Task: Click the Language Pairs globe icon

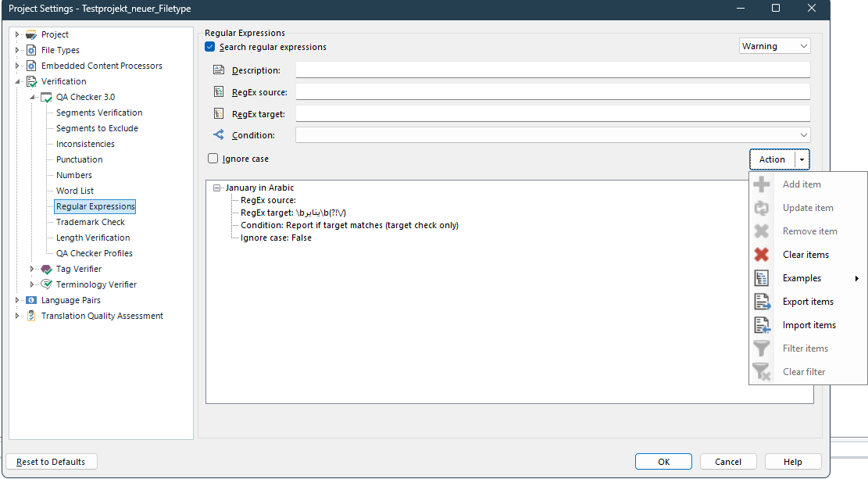Action: (x=30, y=300)
